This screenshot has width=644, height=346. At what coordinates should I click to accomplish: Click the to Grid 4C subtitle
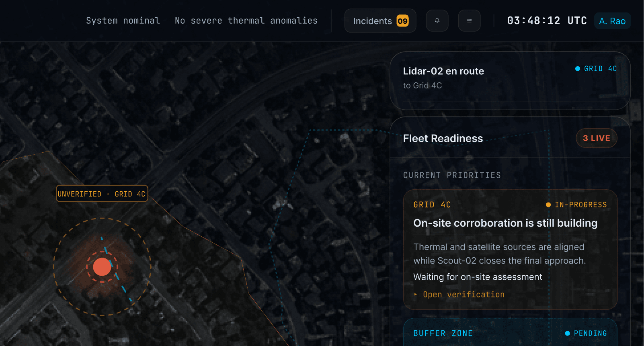[x=422, y=86]
